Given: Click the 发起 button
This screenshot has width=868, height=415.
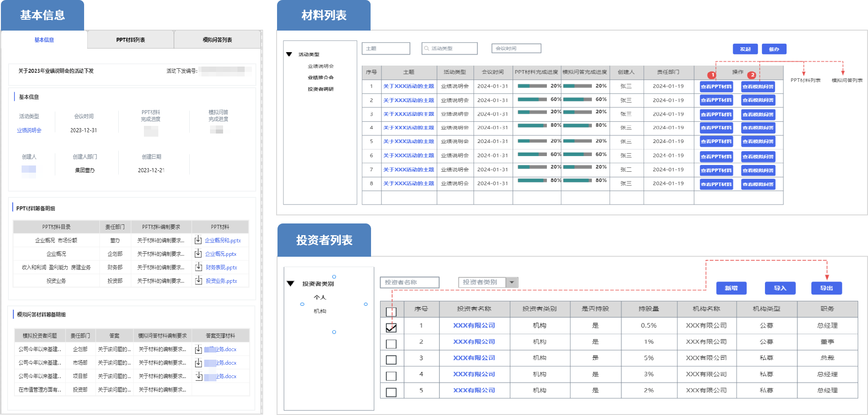Looking at the screenshot, I should (745, 49).
